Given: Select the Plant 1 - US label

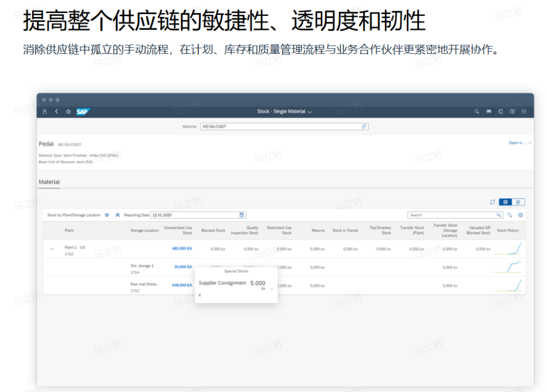Looking at the screenshot, I should pos(75,248).
